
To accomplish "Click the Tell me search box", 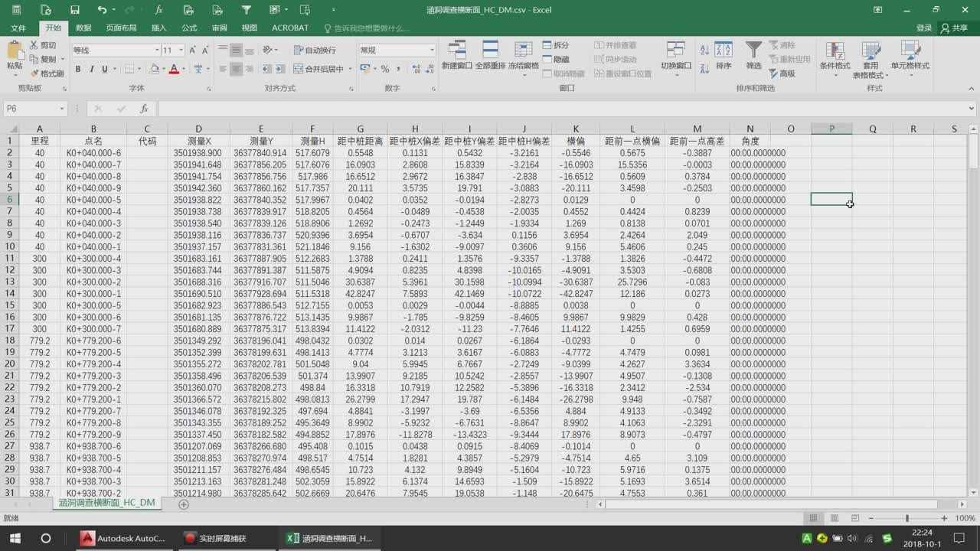I will pyautogui.click(x=367, y=28).
